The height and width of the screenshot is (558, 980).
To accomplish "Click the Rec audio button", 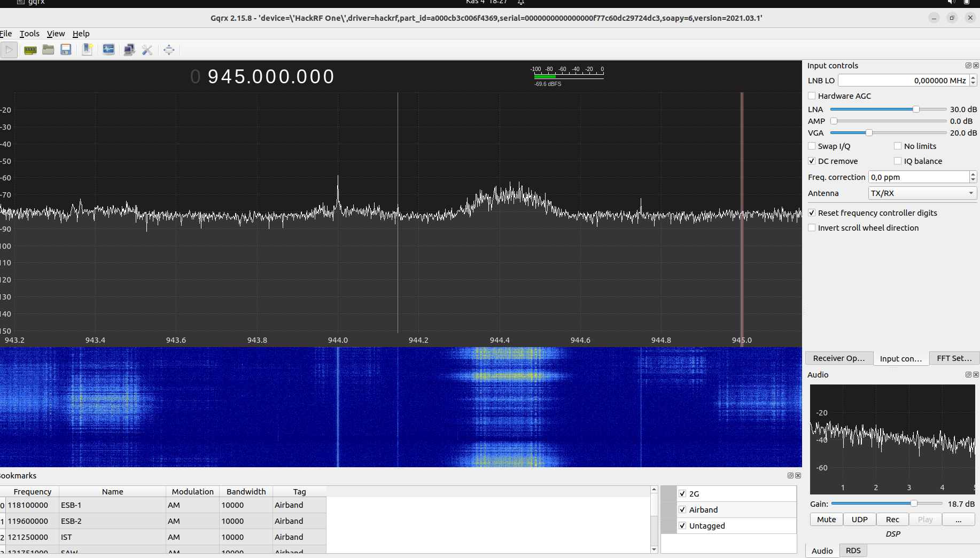I will 892,520.
